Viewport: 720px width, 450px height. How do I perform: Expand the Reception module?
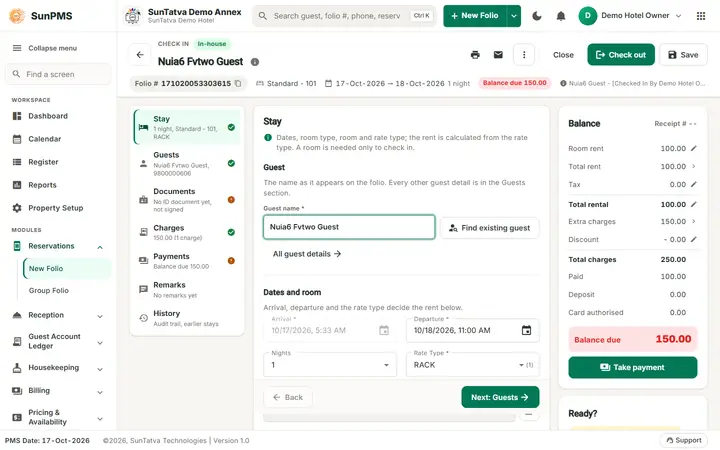tap(100, 316)
